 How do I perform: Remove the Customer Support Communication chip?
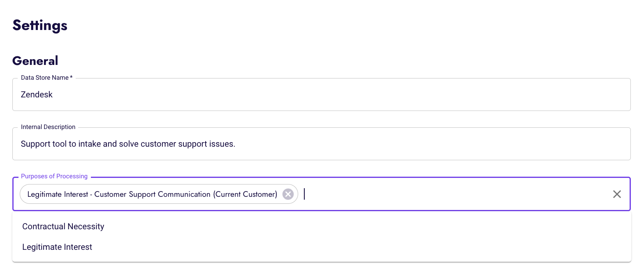coord(288,194)
